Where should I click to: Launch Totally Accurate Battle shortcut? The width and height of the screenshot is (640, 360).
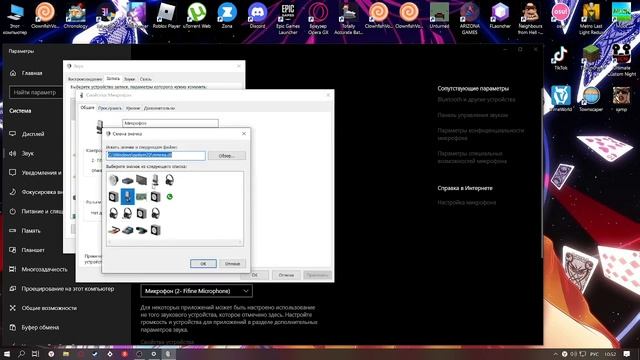point(348,19)
